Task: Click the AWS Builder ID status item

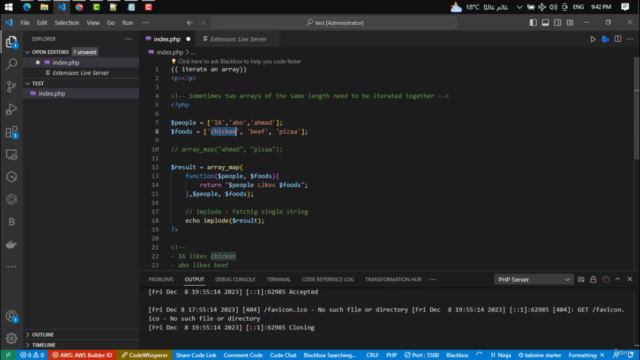Action: click(82, 355)
